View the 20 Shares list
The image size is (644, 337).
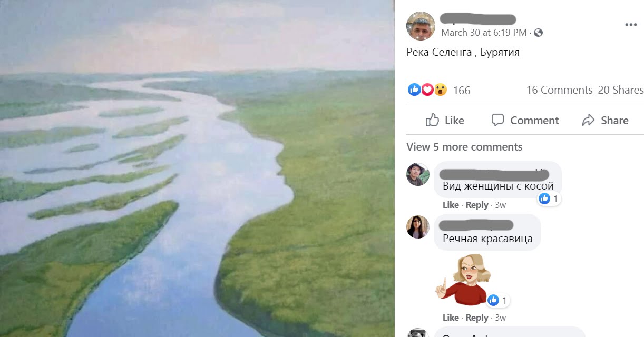coord(621,90)
